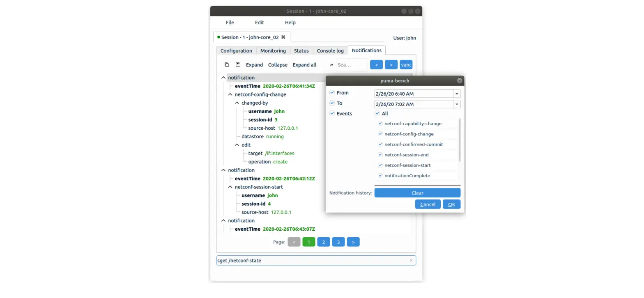Collapse the edit node
Image resolution: width=644 pixels, height=298 pixels.
pyautogui.click(x=237, y=145)
